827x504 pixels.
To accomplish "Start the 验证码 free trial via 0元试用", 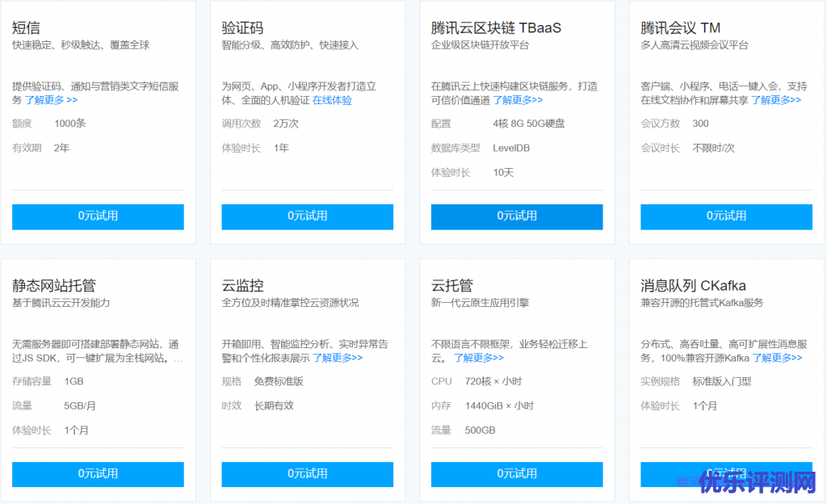I will (x=308, y=216).
